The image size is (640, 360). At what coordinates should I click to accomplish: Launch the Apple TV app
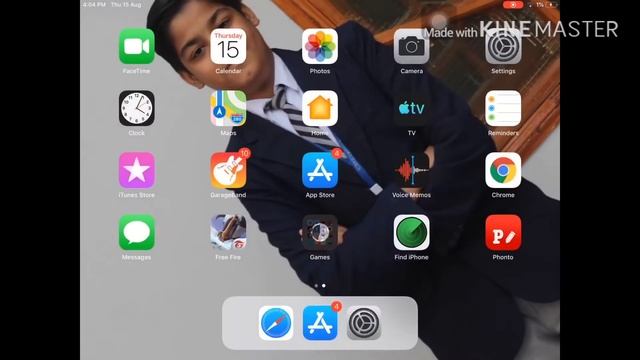[x=411, y=108]
